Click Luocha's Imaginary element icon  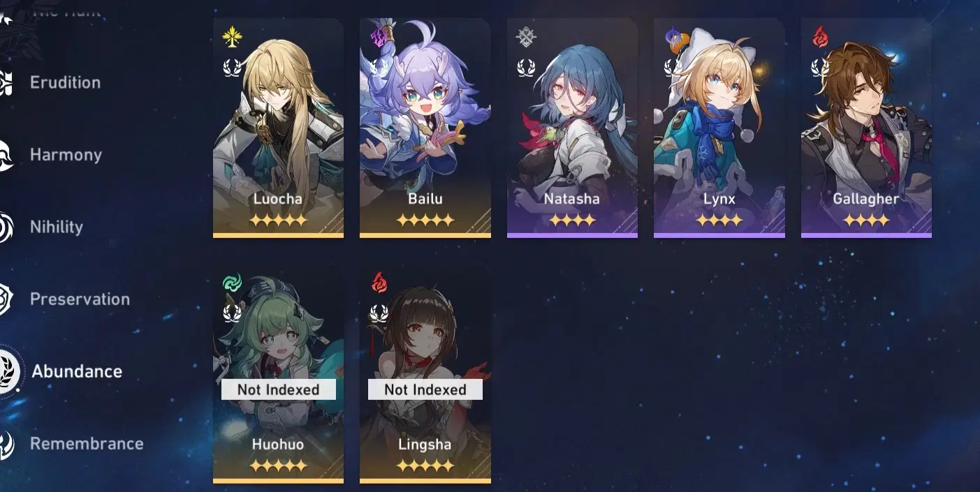(232, 37)
